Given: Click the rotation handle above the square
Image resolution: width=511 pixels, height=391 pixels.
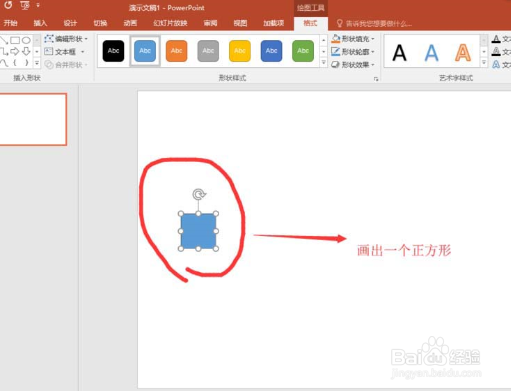Looking at the screenshot, I should [199, 194].
